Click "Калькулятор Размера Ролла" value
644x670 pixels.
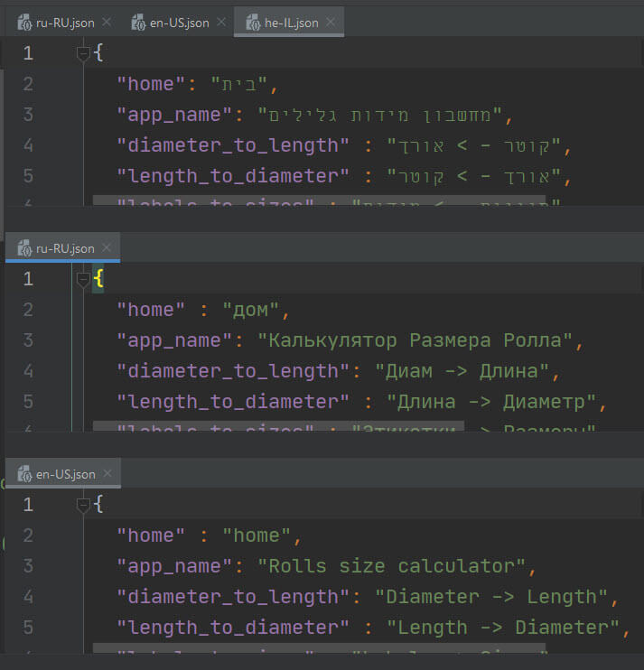point(415,340)
